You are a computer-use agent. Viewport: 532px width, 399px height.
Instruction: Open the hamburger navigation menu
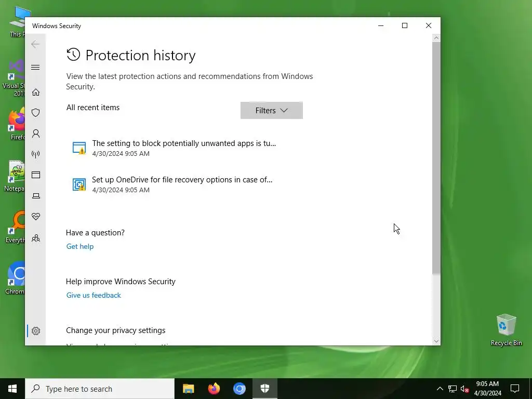point(35,67)
